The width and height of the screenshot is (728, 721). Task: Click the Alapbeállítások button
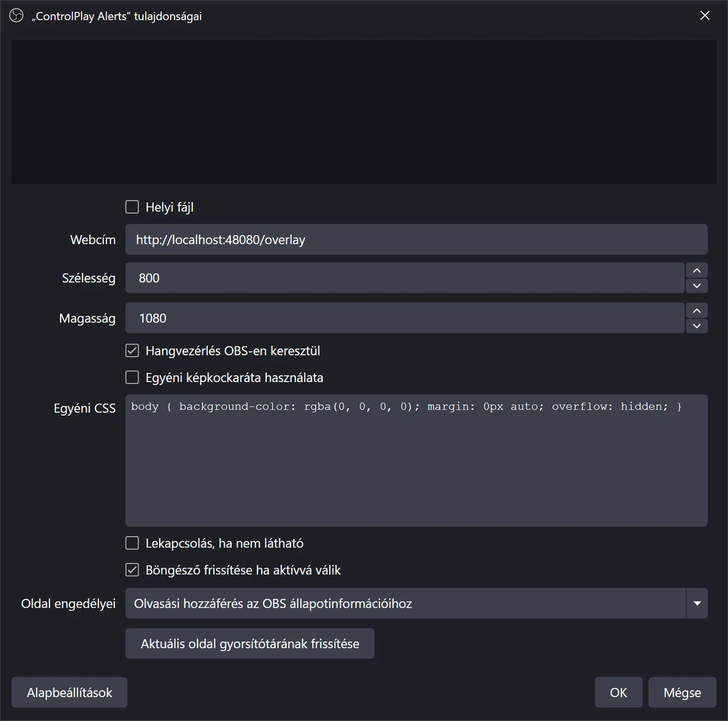click(69, 693)
